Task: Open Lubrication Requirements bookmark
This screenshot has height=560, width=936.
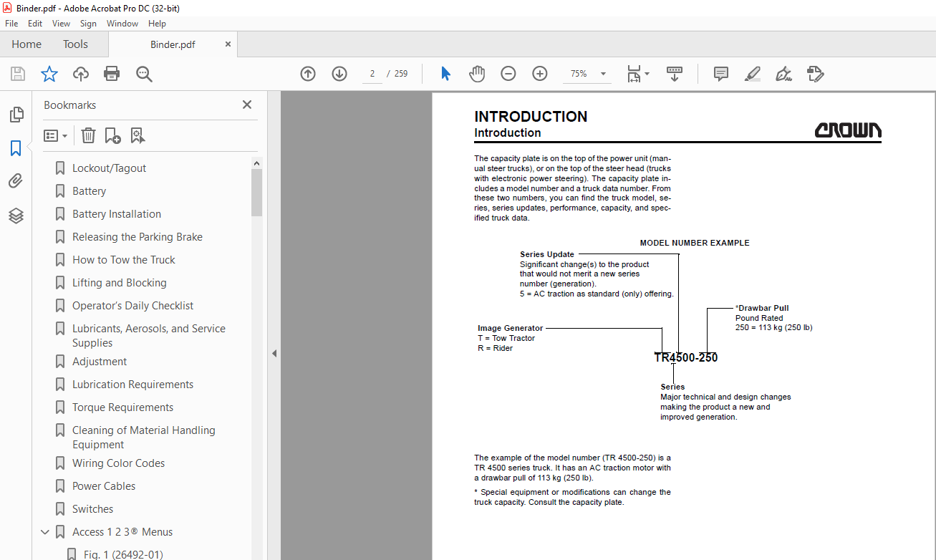Action: click(x=132, y=385)
